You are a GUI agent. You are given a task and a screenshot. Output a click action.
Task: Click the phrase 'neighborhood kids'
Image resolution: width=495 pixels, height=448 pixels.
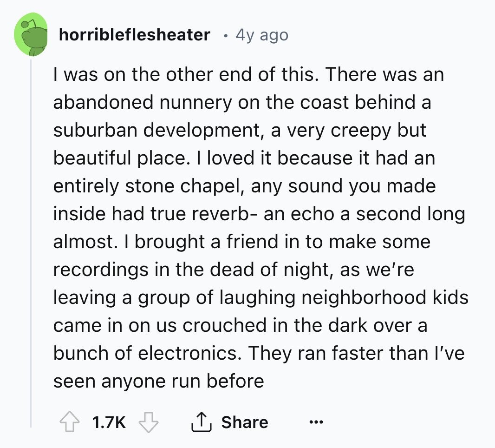point(385,297)
